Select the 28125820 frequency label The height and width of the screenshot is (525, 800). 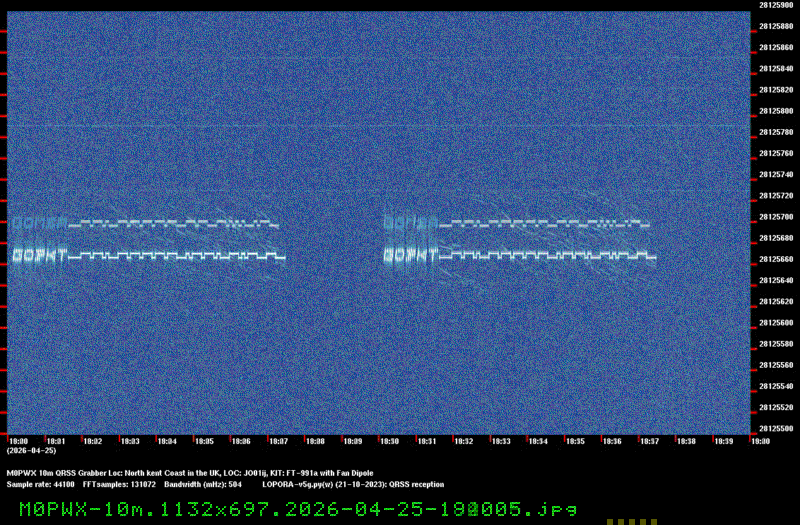coord(776,90)
